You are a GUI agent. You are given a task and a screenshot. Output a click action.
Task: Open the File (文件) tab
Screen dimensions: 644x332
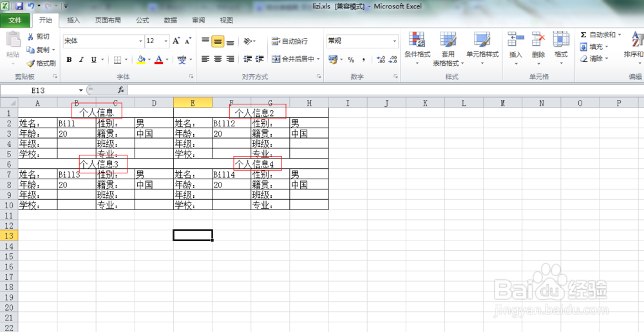pyautogui.click(x=15, y=20)
